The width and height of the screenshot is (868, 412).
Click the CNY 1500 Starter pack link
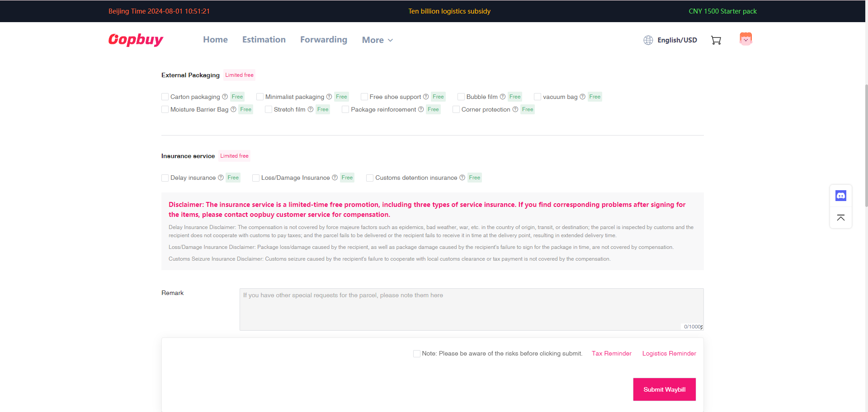coord(722,11)
